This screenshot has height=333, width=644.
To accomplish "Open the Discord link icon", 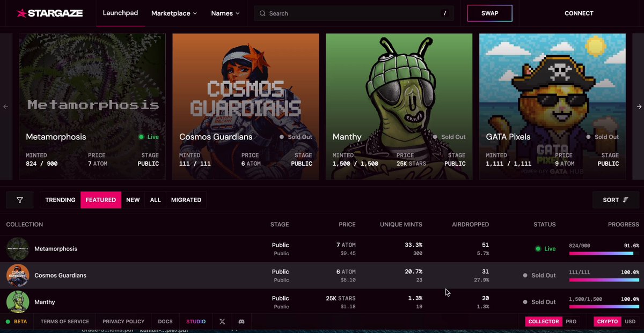I will (241, 322).
